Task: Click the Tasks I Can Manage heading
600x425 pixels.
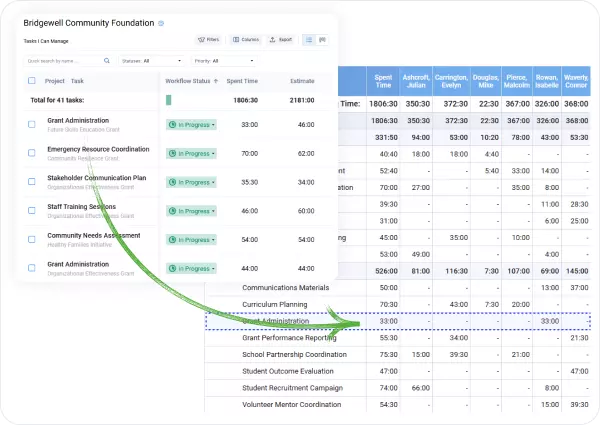Action: click(x=46, y=41)
